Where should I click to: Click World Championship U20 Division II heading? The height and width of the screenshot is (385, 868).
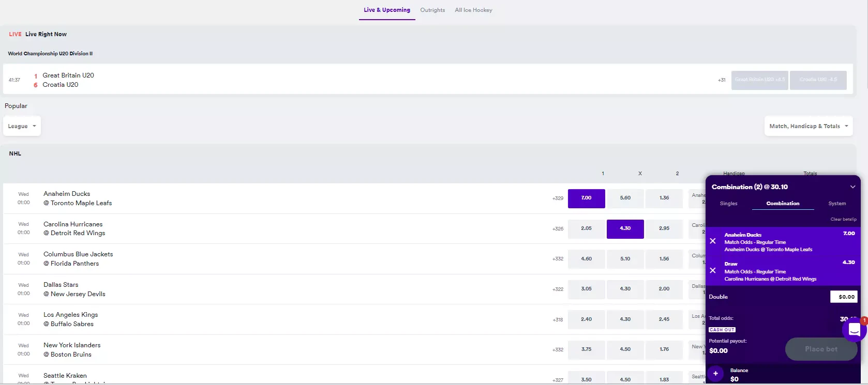pos(50,54)
